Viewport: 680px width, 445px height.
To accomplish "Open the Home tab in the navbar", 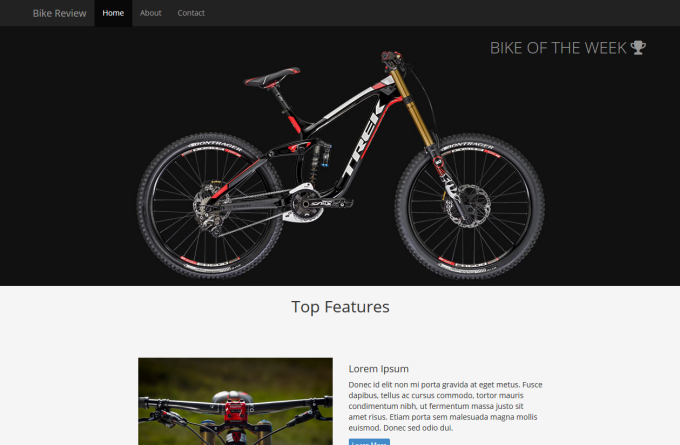I will [113, 13].
